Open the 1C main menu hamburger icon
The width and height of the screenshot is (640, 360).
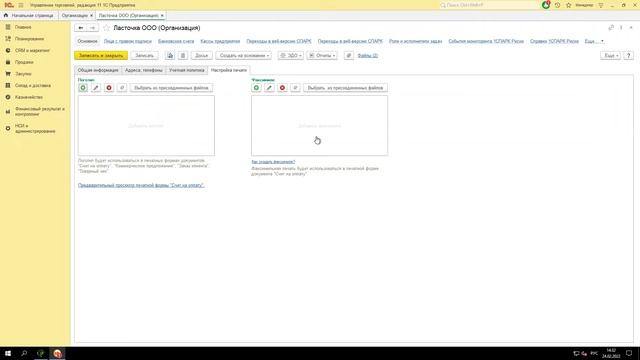[21, 5]
